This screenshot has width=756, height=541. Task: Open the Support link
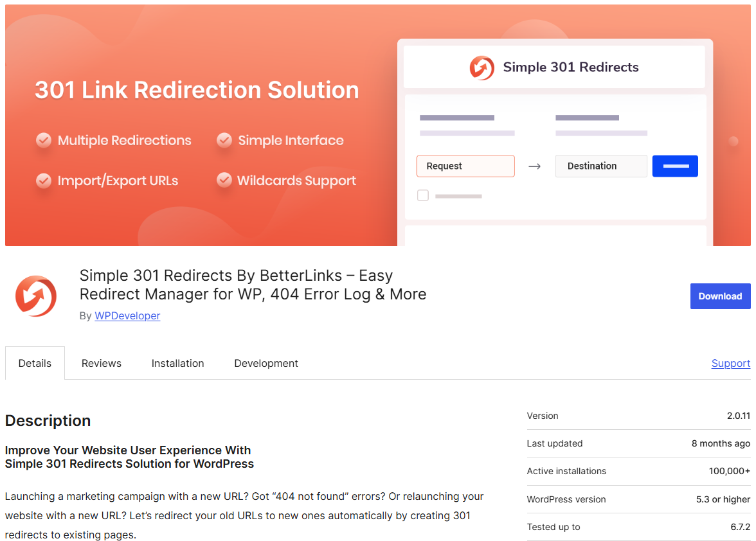(x=731, y=363)
